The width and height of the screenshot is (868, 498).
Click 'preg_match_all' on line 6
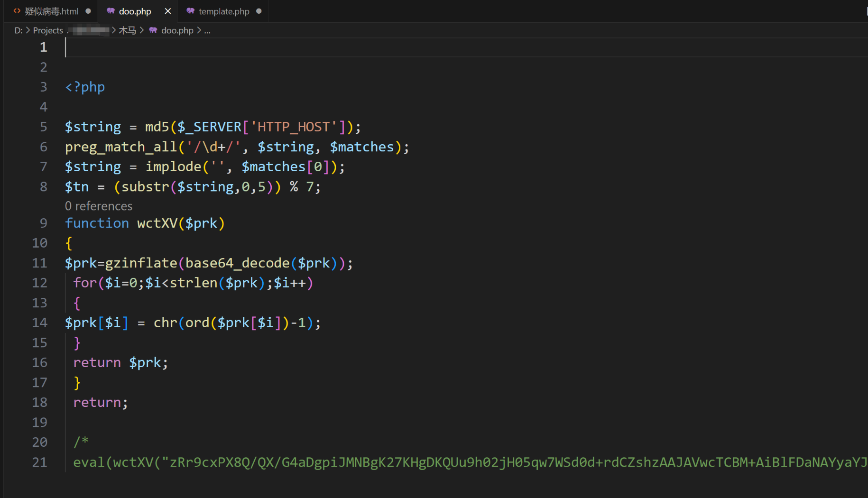click(x=121, y=147)
